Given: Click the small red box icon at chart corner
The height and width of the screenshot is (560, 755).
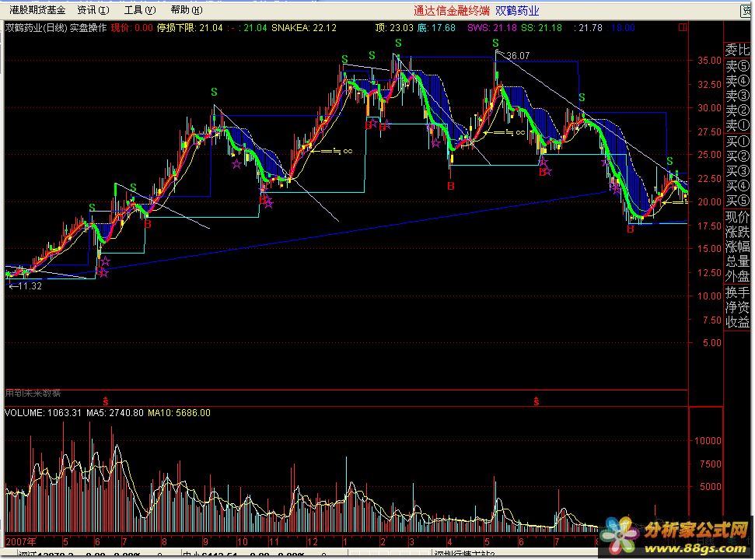Looking at the screenshot, I should point(682,27).
